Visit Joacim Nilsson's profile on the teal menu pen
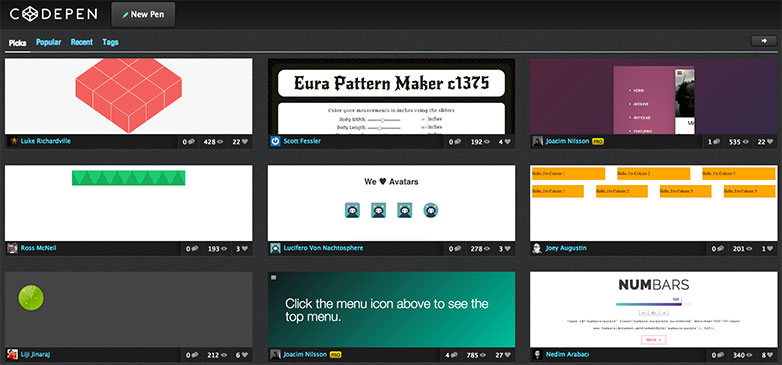The height and width of the screenshot is (365, 782). 305,355
